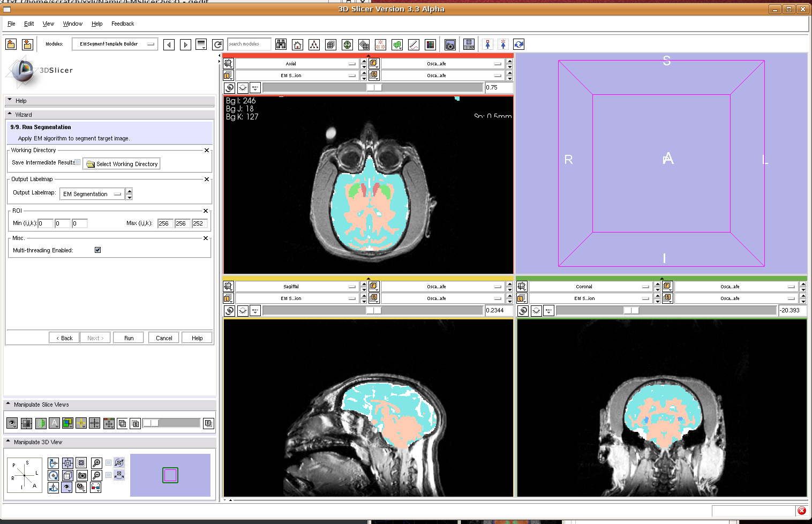Viewport: 812px width, 524px height.
Task: Click the home module icon in toolbar
Action: [x=298, y=44]
